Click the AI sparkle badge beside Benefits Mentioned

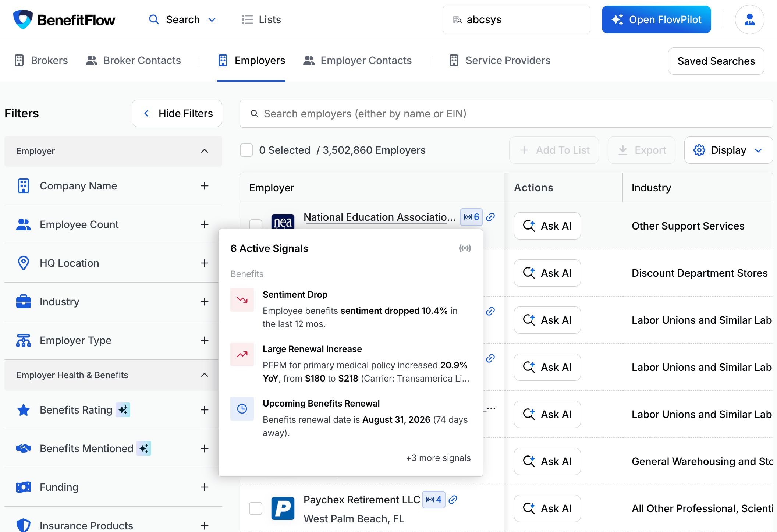(x=144, y=448)
